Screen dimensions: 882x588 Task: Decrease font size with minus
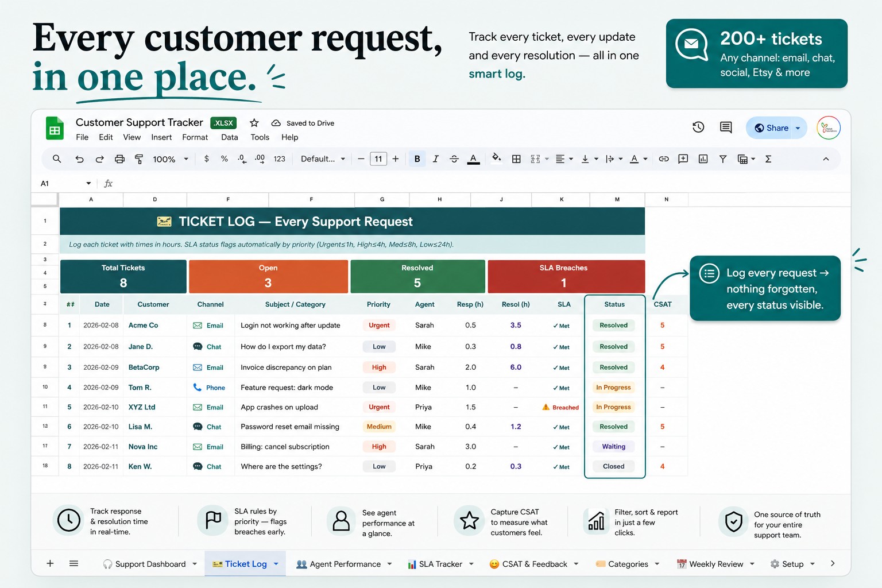361,159
